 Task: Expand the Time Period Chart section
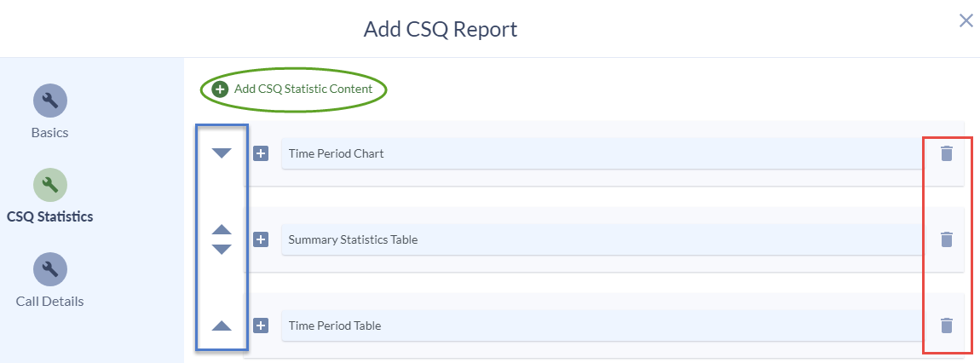click(261, 153)
